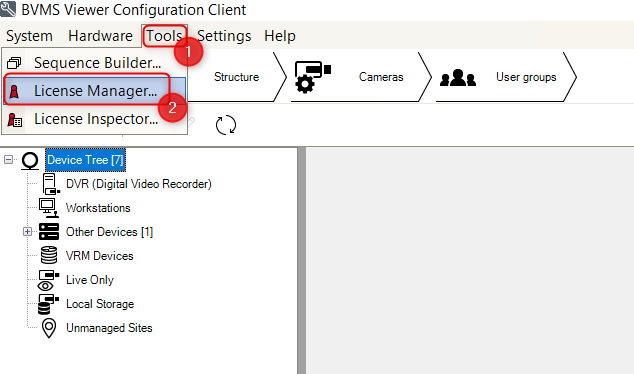Open the System menu
This screenshot has height=374, width=634.
29,36
